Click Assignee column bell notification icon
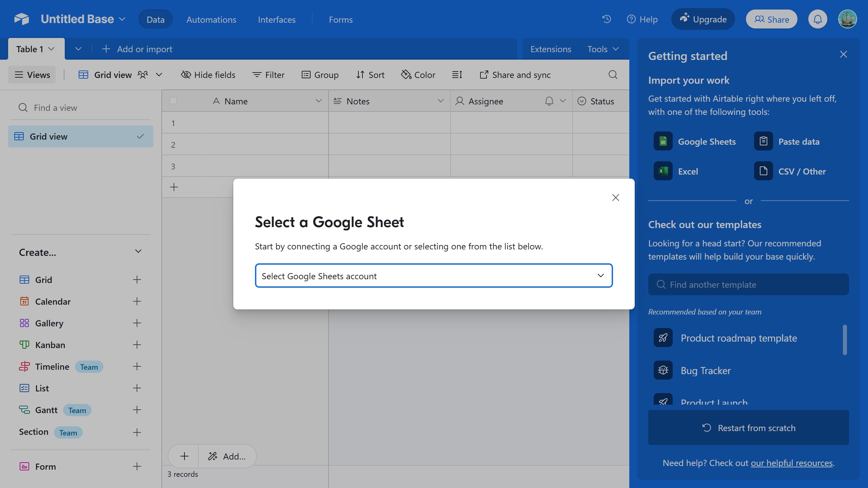 coord(549,101)
